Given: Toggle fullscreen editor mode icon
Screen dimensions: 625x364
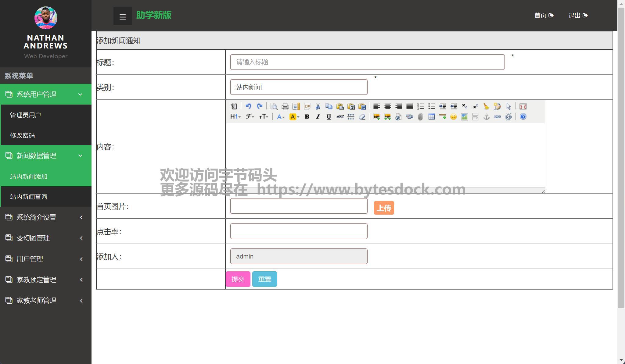Looking at the screenshot, I should [x=523, y=106].
